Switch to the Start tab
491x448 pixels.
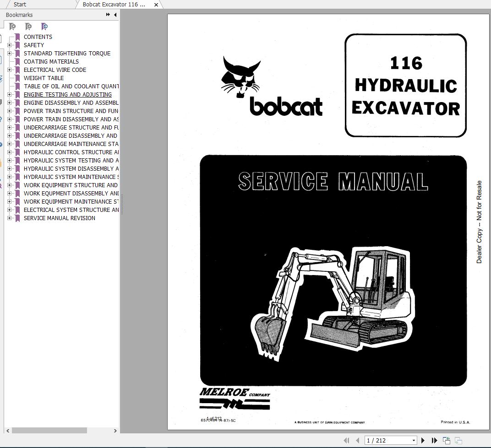(20, 5)
